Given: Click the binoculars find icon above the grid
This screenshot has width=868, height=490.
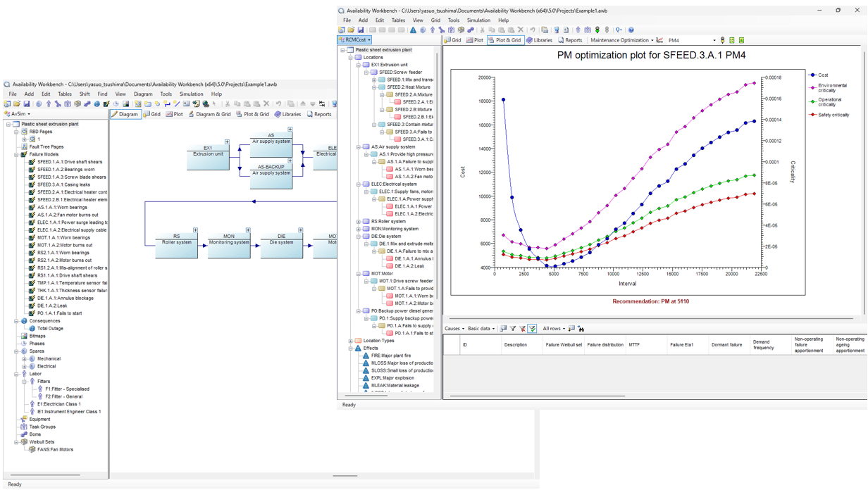Looking at the screenshot, I should click(x=581, y=329).
